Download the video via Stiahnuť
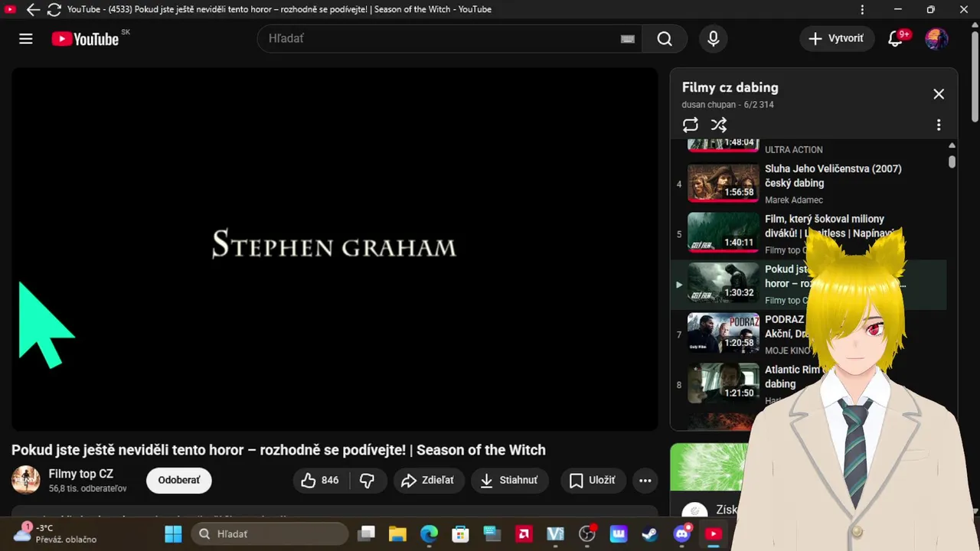This screenshot has width=980, height=551. pos(509,480)
